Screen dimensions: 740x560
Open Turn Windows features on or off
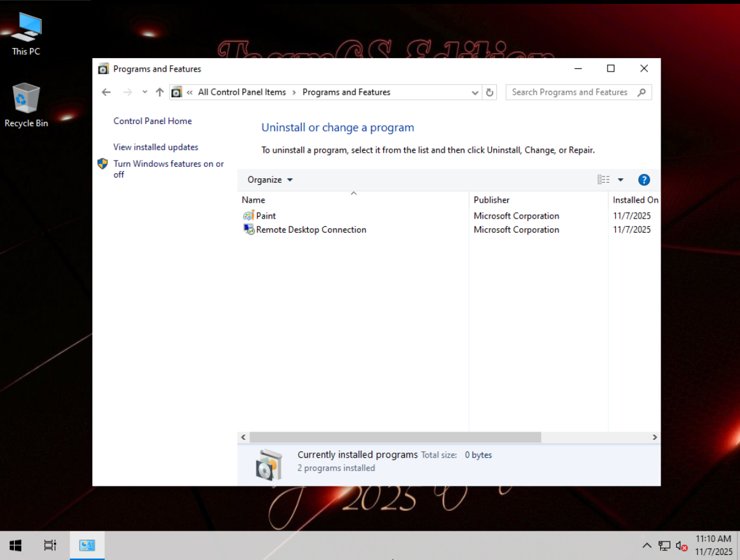point(168,169)
